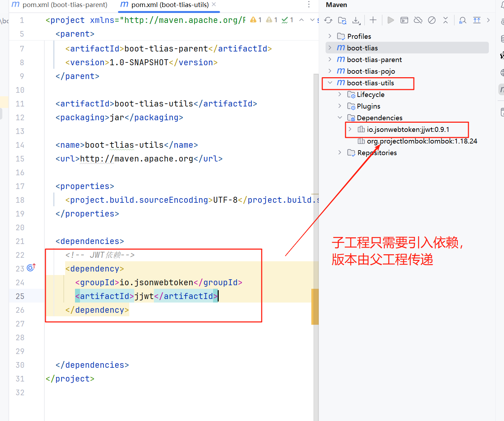This screenshot has height=421, width=504.
Task: Collapse the Dependencies folder
Action: [x=340, y=117]
